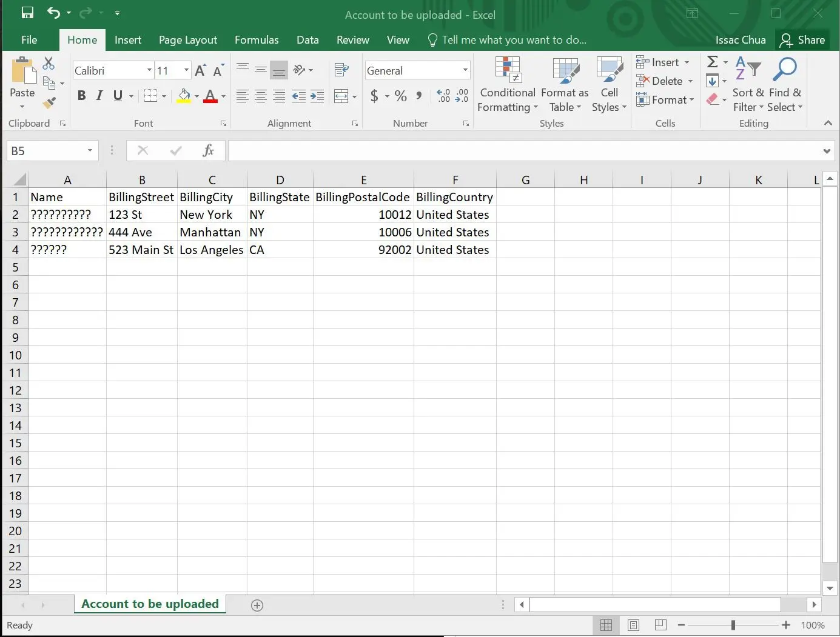Toggle Italic formatting
Screen dimensions: 840x637
[99, 96]
